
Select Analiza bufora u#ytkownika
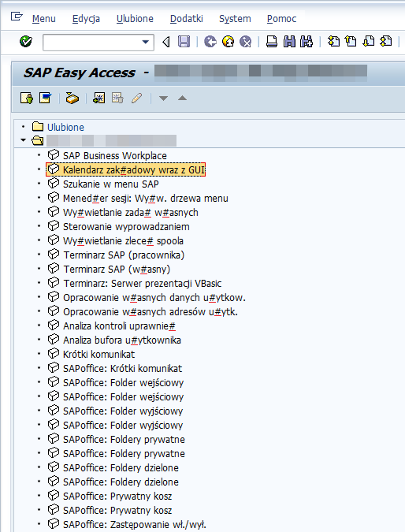(x=122, y=340)
